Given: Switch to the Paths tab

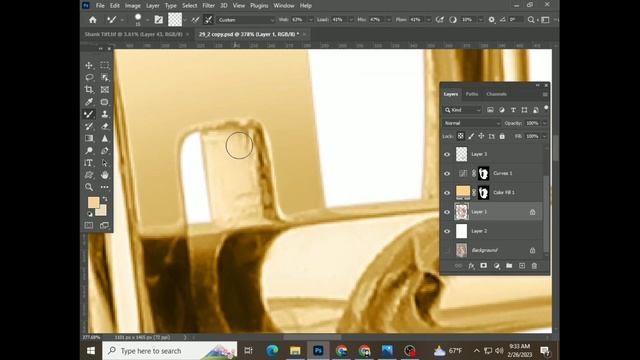Looking at the screenshot, I should pyautogui.click(x=472, y=94).
